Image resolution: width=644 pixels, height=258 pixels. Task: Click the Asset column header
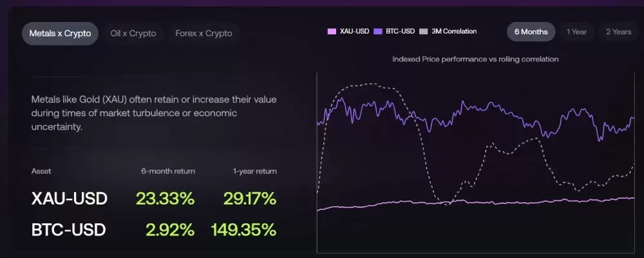tap(41, 171)
